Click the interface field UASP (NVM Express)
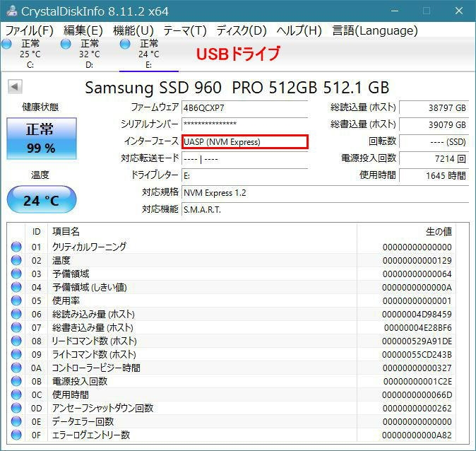476x451 pixels. coord(244,141)
